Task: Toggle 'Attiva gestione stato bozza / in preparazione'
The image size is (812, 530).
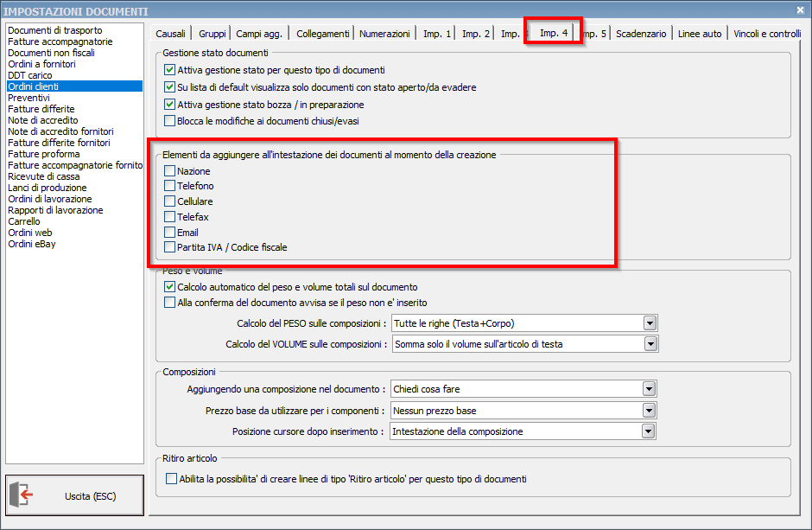Action: [x=169, y=104]
